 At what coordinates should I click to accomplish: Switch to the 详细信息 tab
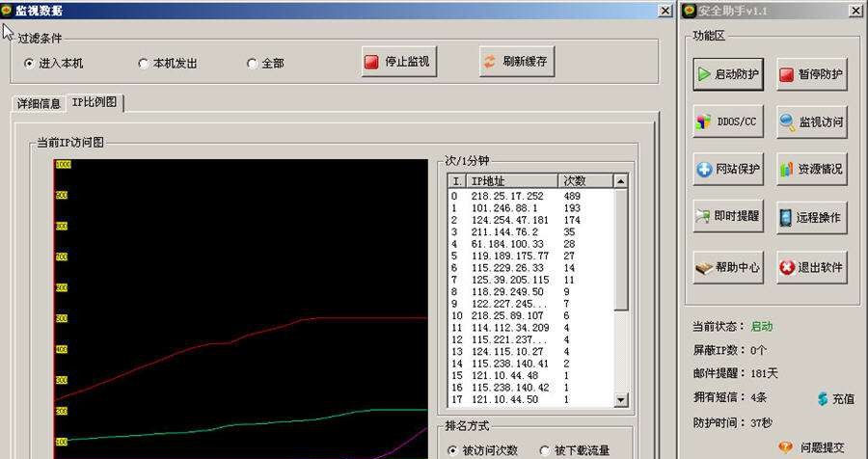click(x=39, y=103)
